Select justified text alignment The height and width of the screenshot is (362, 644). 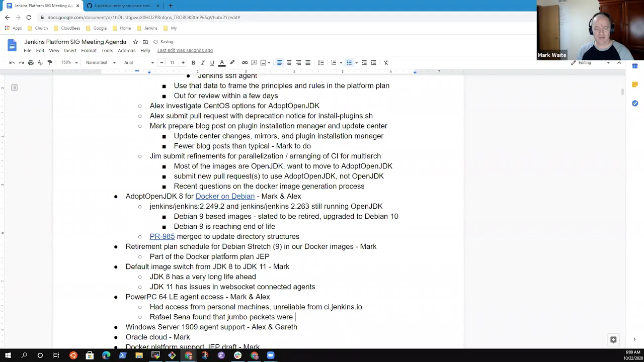308,63
